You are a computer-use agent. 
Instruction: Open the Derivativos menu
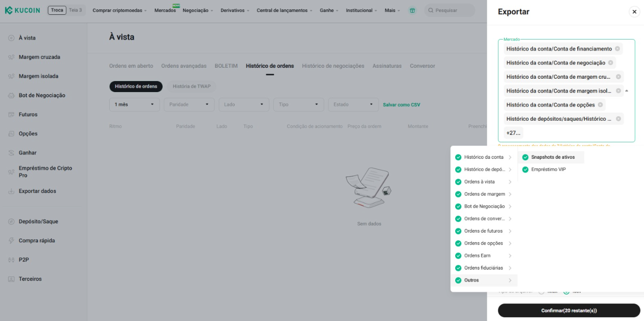coord(235,10)
